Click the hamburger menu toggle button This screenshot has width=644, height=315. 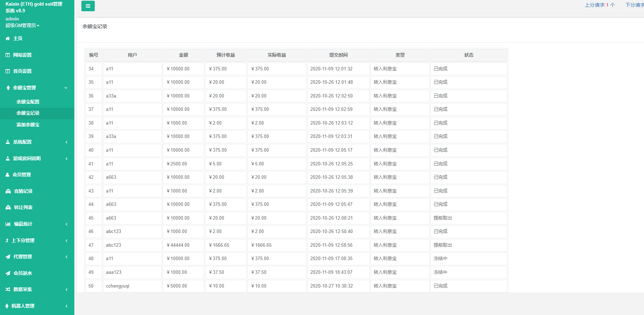tap(88, 6)
